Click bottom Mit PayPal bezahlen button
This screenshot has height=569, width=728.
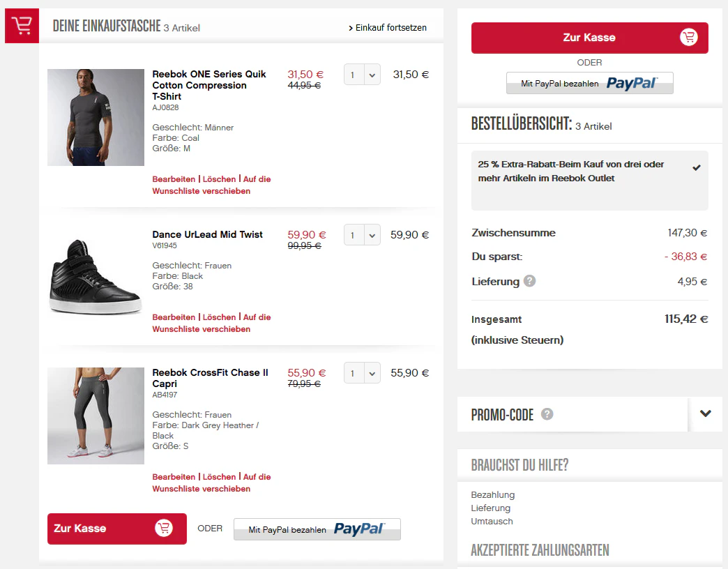point(317,529)
